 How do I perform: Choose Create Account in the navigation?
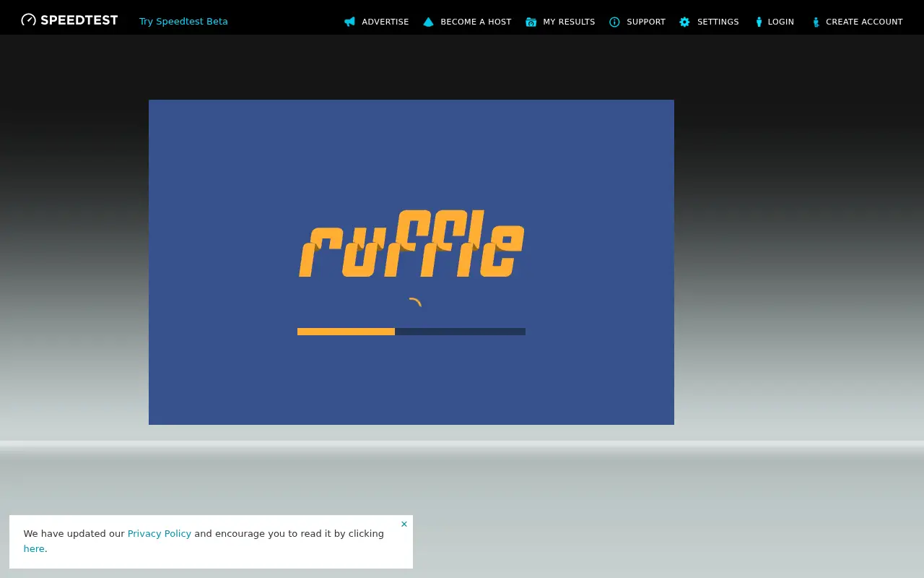(864, 22)
